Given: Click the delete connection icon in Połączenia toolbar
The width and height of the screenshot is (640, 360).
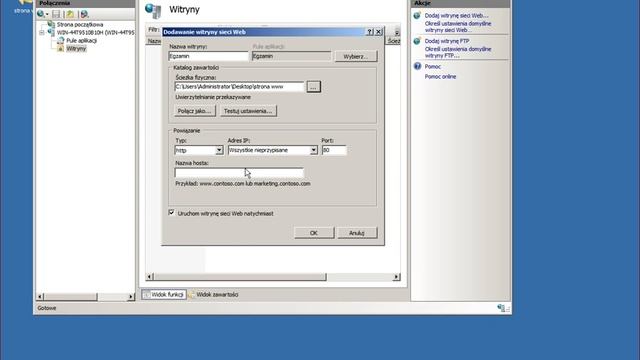Looking at the screenshot, I should [84, 14].
